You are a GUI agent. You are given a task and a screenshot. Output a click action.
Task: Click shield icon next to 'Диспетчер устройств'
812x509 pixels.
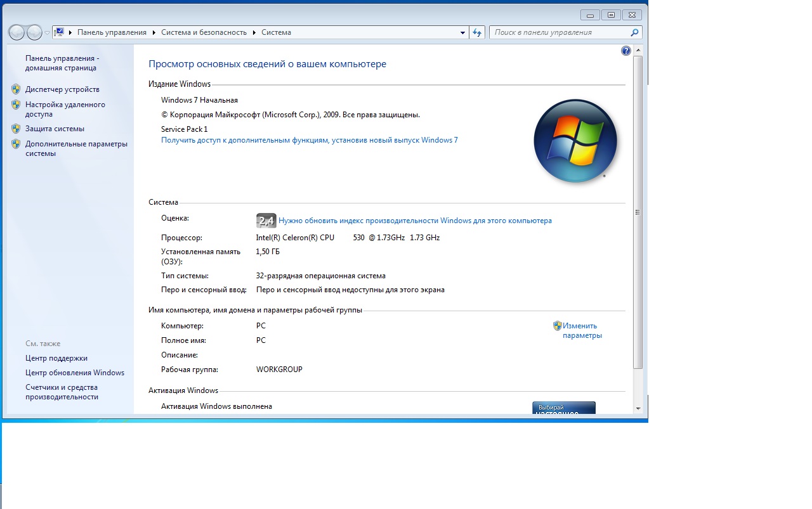click(x=16, y=89)
